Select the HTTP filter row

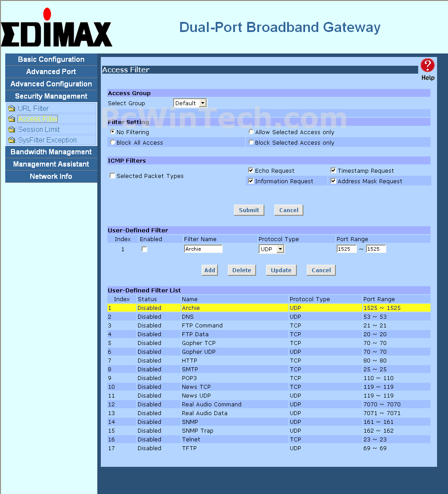tap(269, 360)
